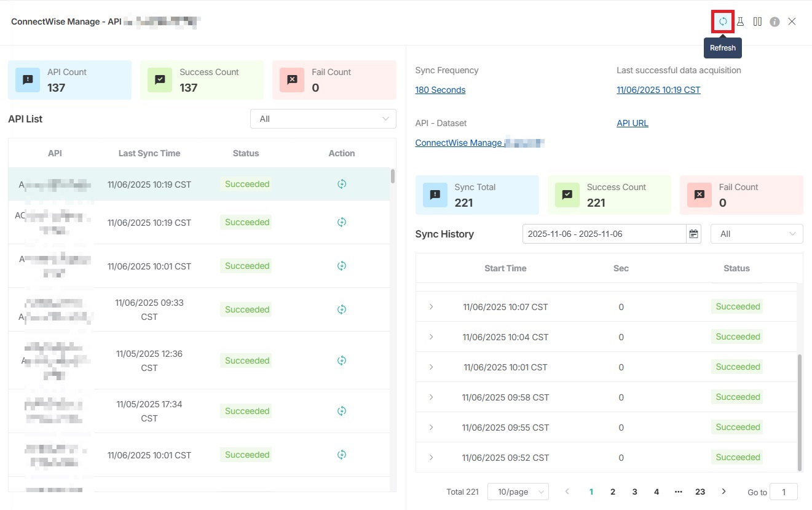Open the 180 Seconds sync frequency link
The image size is (812, 510).
coord(440,90)
